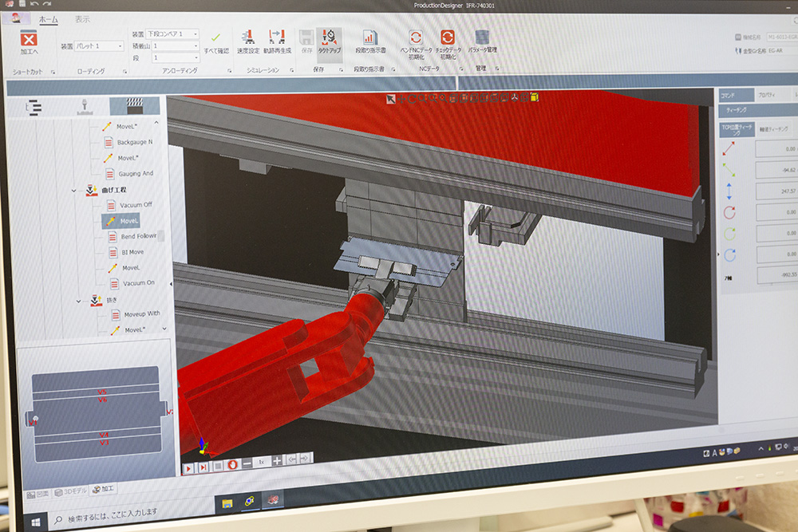Screen dimensions: 798x532
Task: Select the pan tool in viewport toolbar
Action: point(401,99)
